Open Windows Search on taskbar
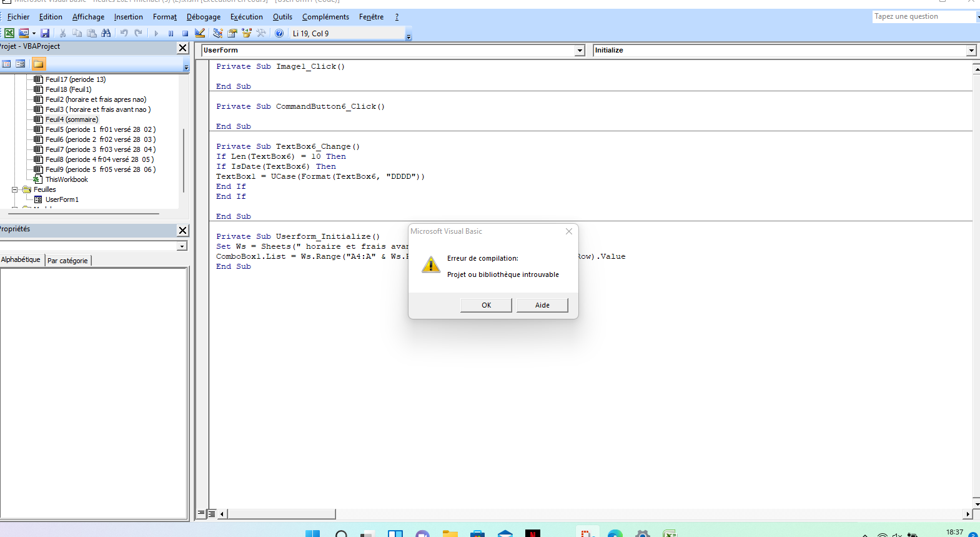The width and height of the screenshot is (980, 537). coord(342,533)
